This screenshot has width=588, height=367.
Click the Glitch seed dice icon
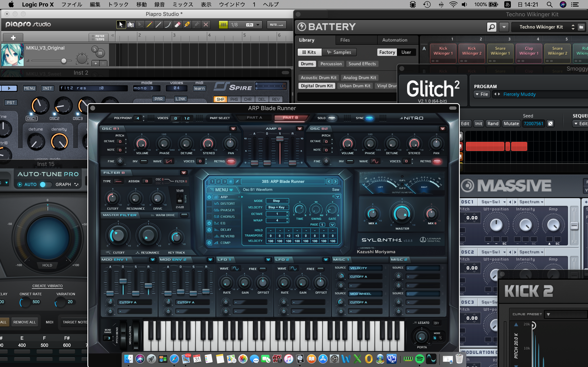point(550,124)
